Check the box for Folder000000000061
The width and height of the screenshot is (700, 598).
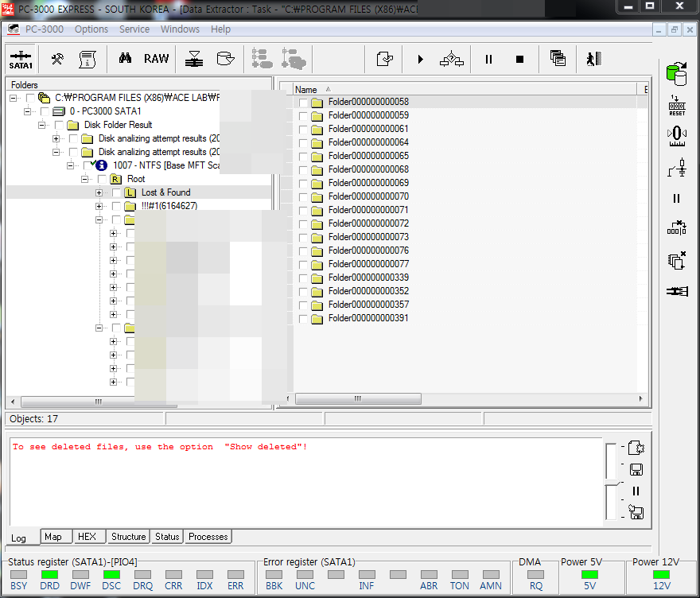pyautogui.click(x=303, y=130)
